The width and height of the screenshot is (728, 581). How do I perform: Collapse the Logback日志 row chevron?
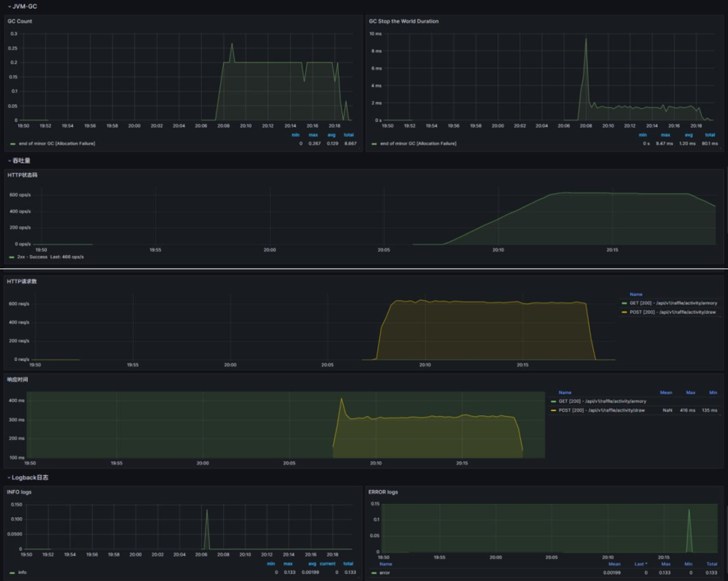pyautogui.click(x=9, y=478)
